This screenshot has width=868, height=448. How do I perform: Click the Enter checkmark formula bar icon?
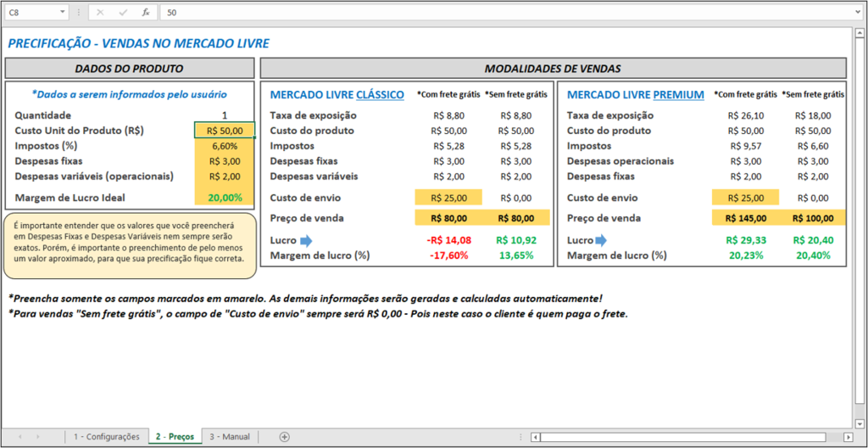[x=123, y=12]
